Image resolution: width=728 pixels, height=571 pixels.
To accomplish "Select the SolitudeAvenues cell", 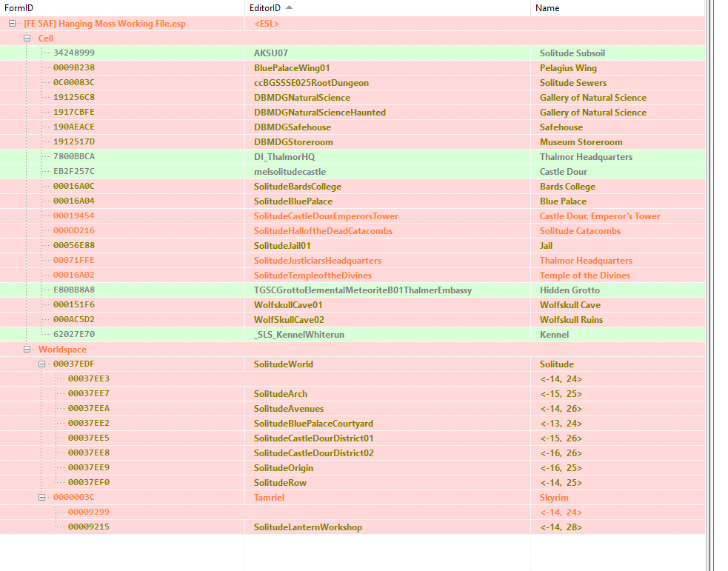I will pos(353,409).
